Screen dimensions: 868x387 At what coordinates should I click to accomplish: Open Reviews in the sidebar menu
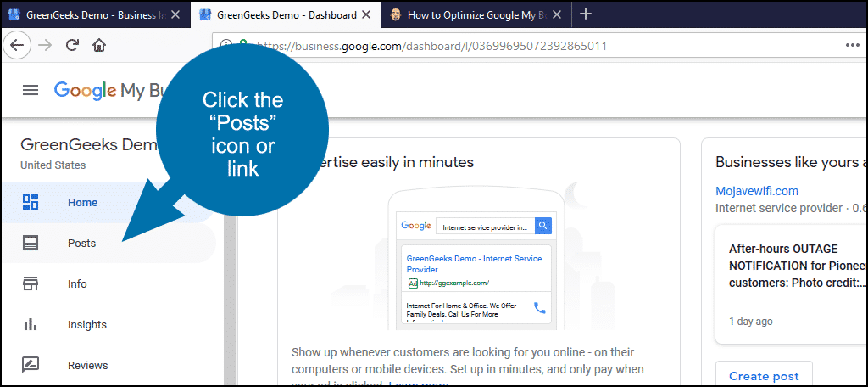click(x=108, y=366)
